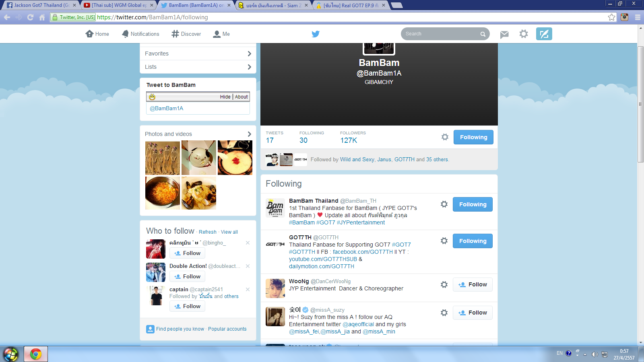View all follow suggestions
Viewport: 644px width, 362px height.
point(229,232)
